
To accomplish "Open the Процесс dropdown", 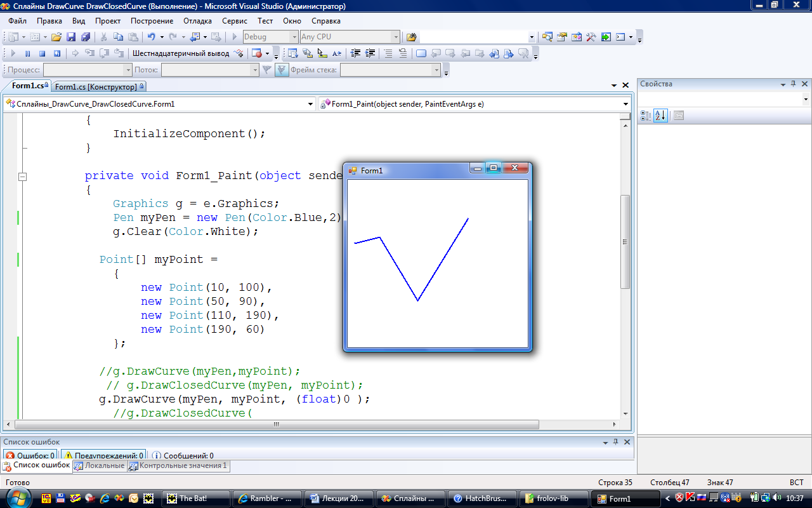I will [x=128, y=70].
